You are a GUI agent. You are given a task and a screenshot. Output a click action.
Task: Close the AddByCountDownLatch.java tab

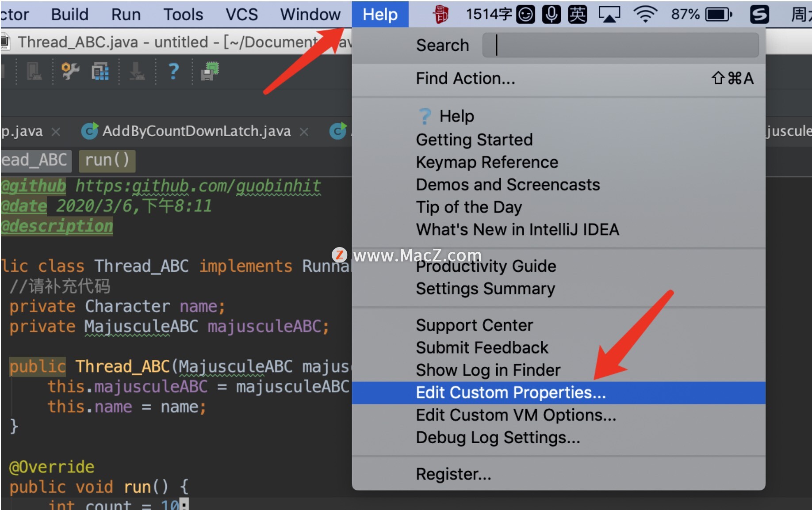pyautogui.click(x=304, y=132)
